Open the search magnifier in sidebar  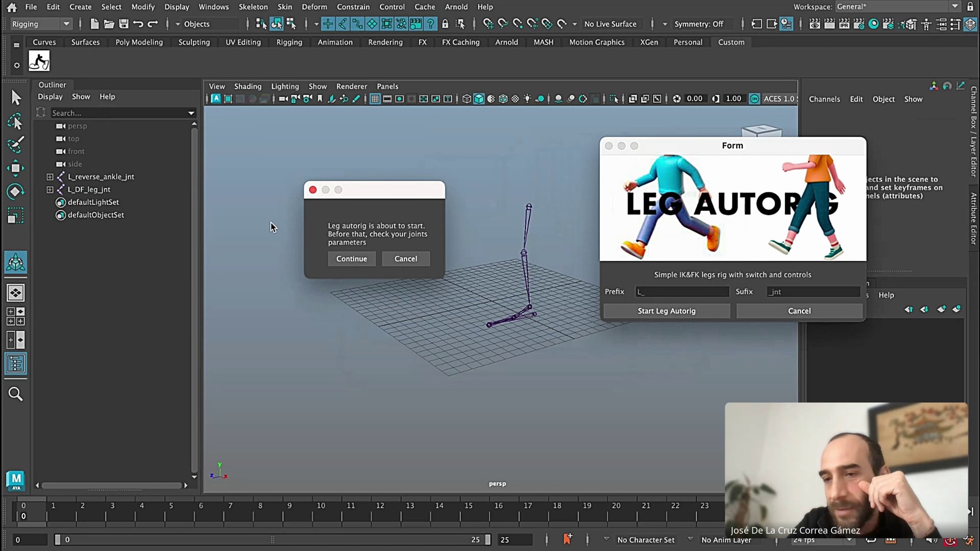click(15, 394)
